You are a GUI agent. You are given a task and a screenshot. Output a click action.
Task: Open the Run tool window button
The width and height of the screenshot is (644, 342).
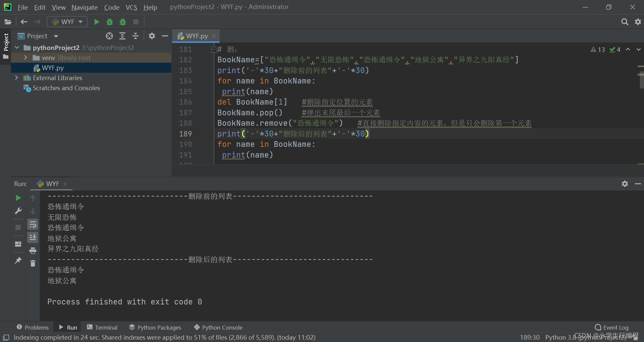(68, 327)
